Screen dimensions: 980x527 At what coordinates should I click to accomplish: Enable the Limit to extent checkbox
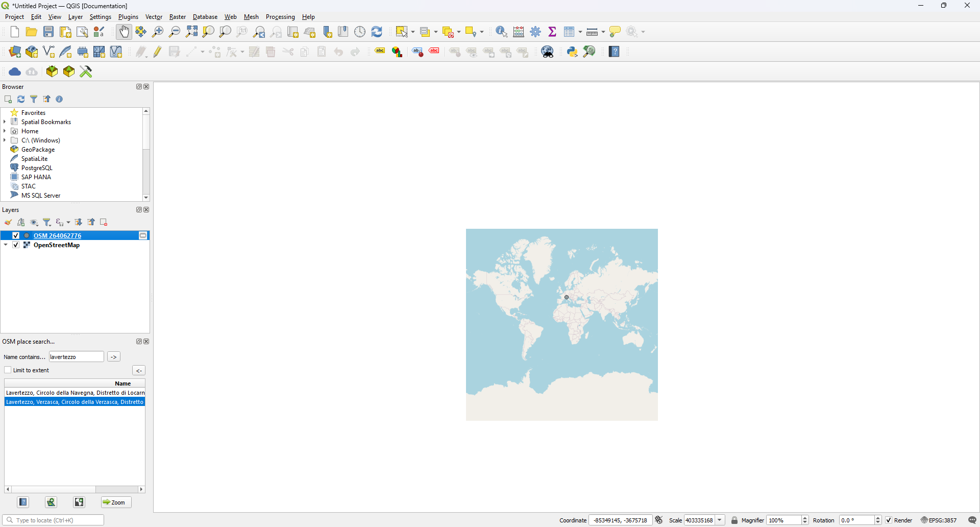[8, 370]
